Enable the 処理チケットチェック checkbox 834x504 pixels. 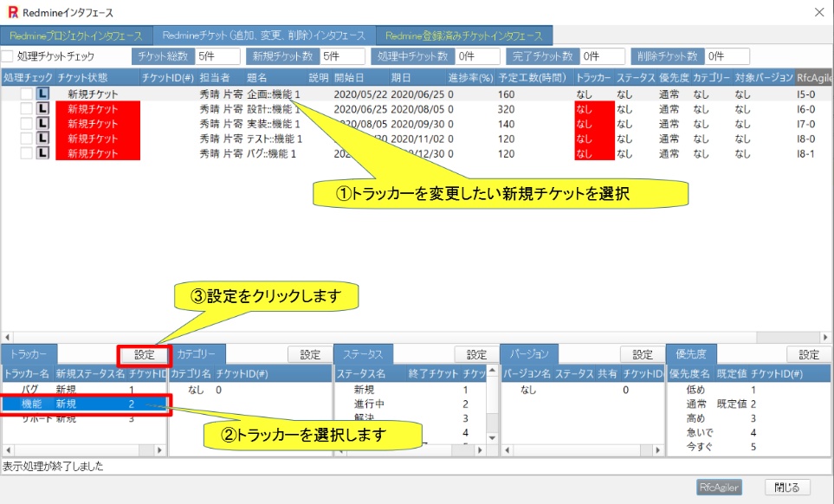point(8,55)
